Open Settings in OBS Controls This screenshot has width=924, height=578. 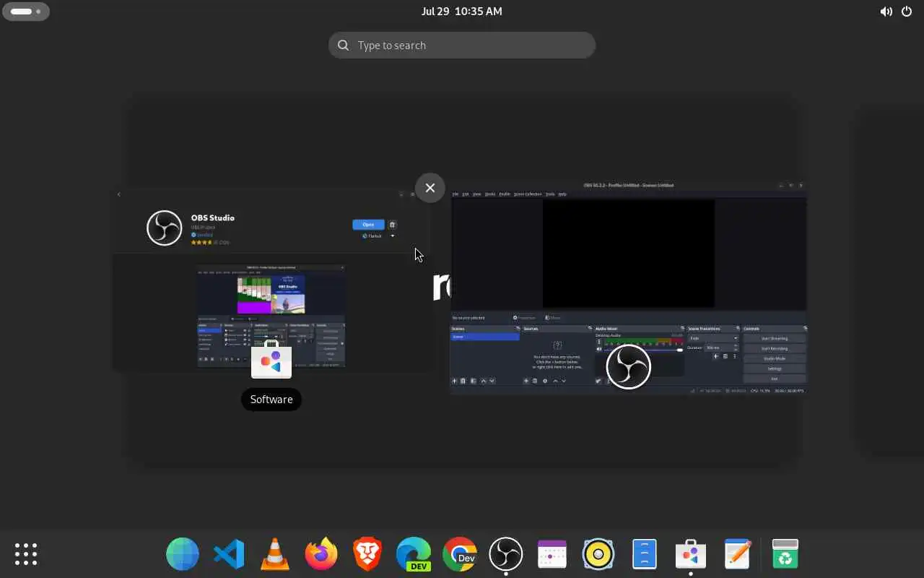[775, 368]
